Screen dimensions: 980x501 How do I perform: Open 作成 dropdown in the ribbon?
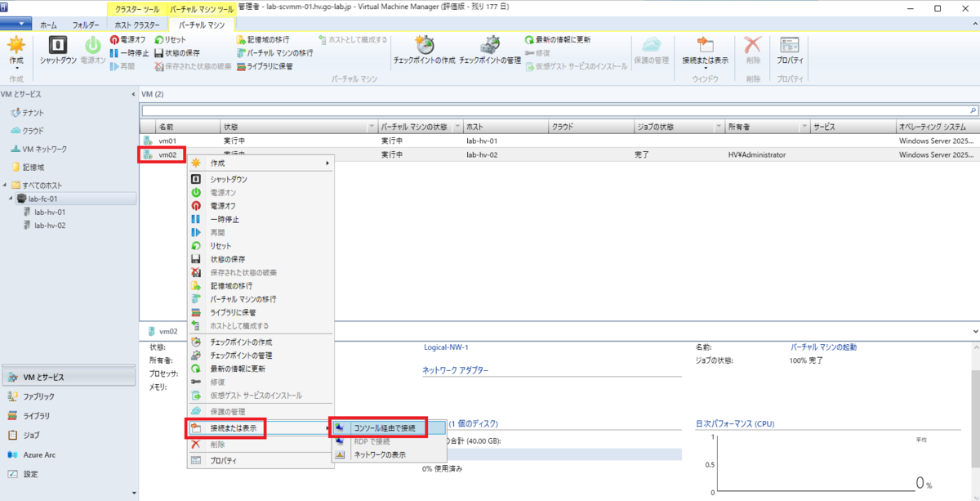pos(16,52)
